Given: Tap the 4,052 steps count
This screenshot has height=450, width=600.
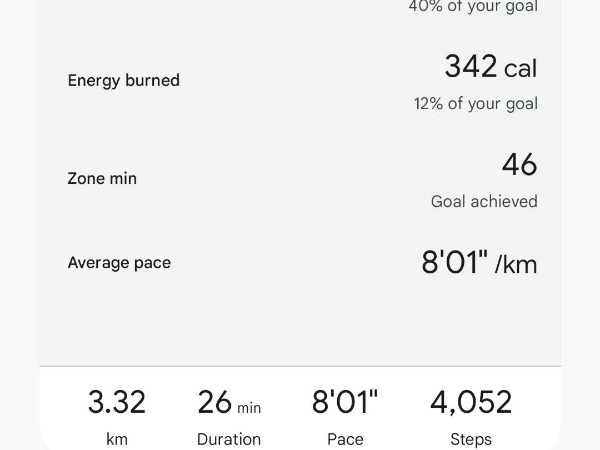Looking at the screenshot, I should pyautogui.click(x=471, y=402).
